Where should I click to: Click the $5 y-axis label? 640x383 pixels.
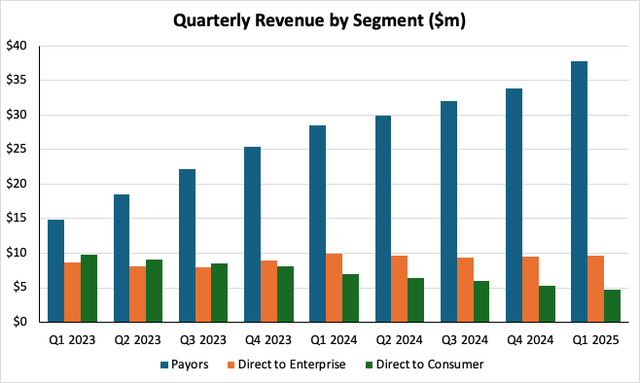pyautogui.click(x=20, y=287)
